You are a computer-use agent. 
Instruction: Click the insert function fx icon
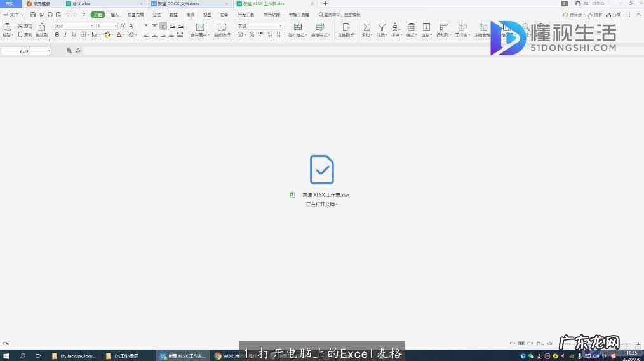78,50
